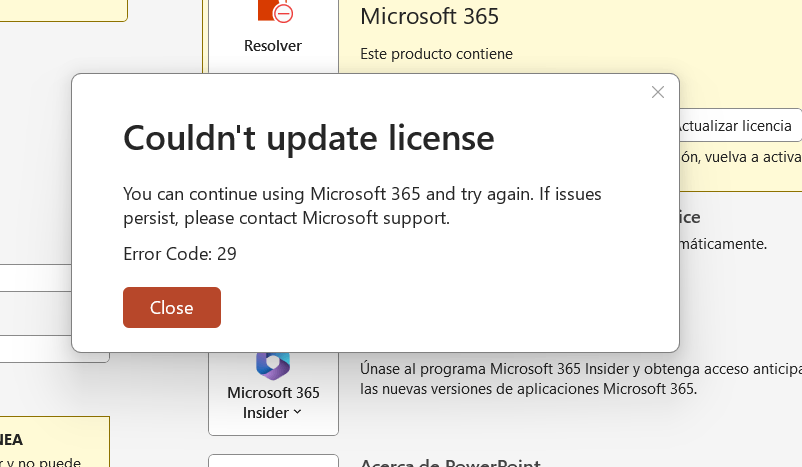This screenshot has width=802, height=467.
Task: Click 'Únase al programa Microsoft 365 Insider' description
Action: (x=581, y=379)
